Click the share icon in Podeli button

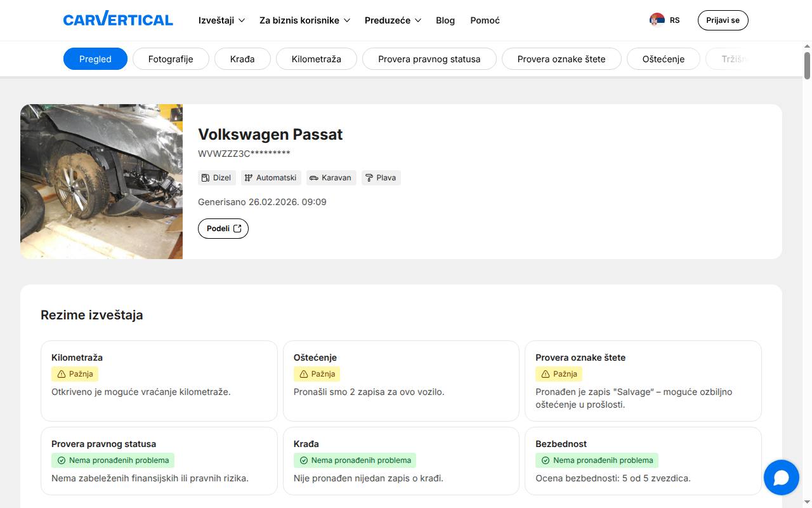coord(237,229)
